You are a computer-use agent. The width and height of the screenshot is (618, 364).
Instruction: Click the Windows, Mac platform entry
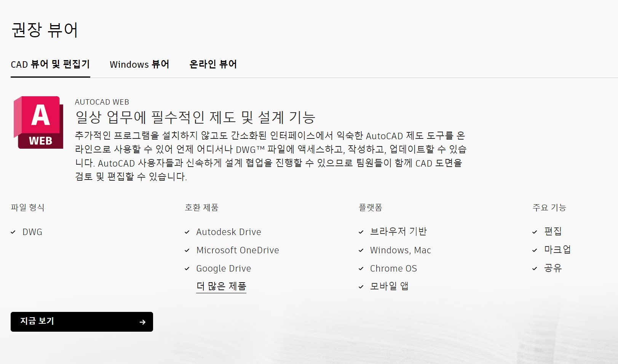click(x=401, y=250)
